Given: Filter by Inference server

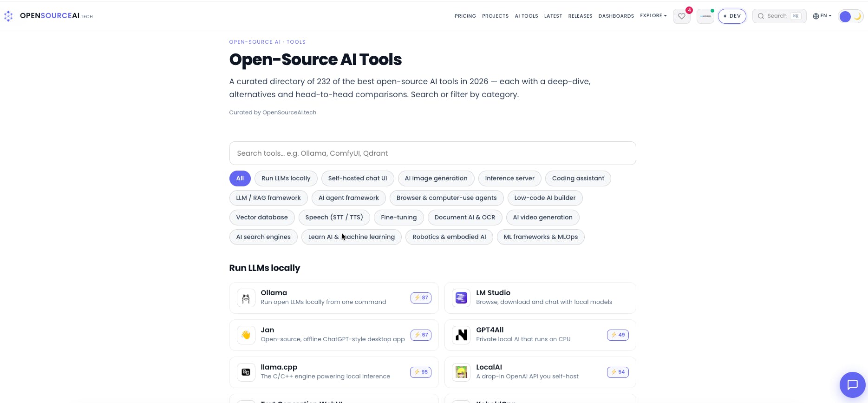Looking at the screenshot, I should tap(510, 178).
